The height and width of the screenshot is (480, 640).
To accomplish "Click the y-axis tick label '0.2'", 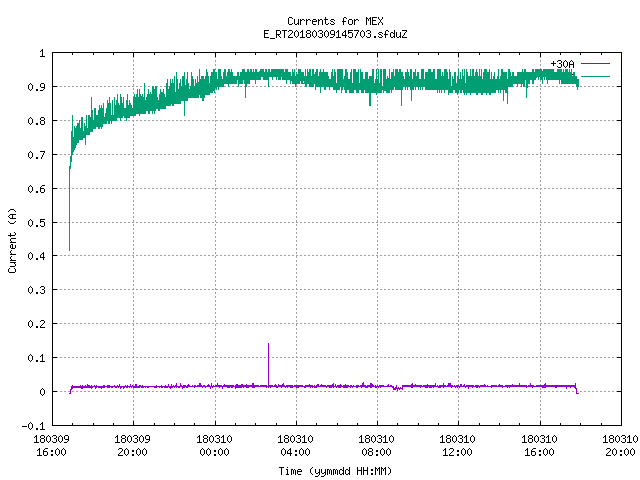I will [x=36, y=324].
